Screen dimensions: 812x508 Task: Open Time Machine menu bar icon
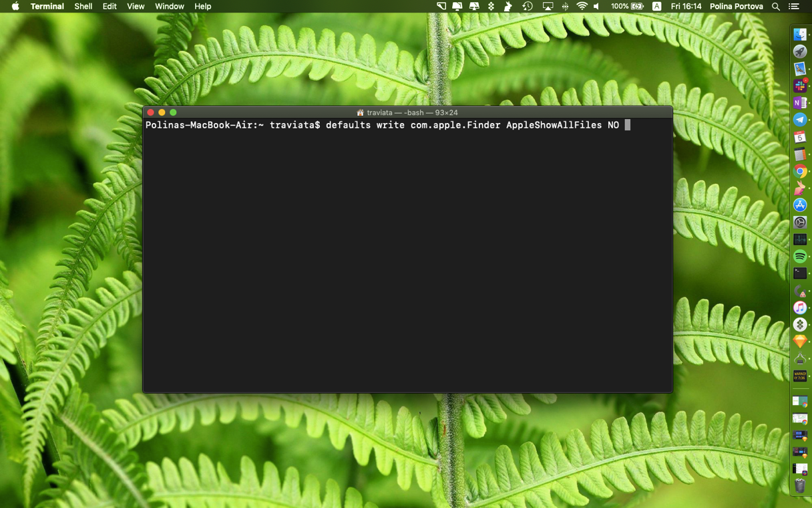click(x=528, y=7)
